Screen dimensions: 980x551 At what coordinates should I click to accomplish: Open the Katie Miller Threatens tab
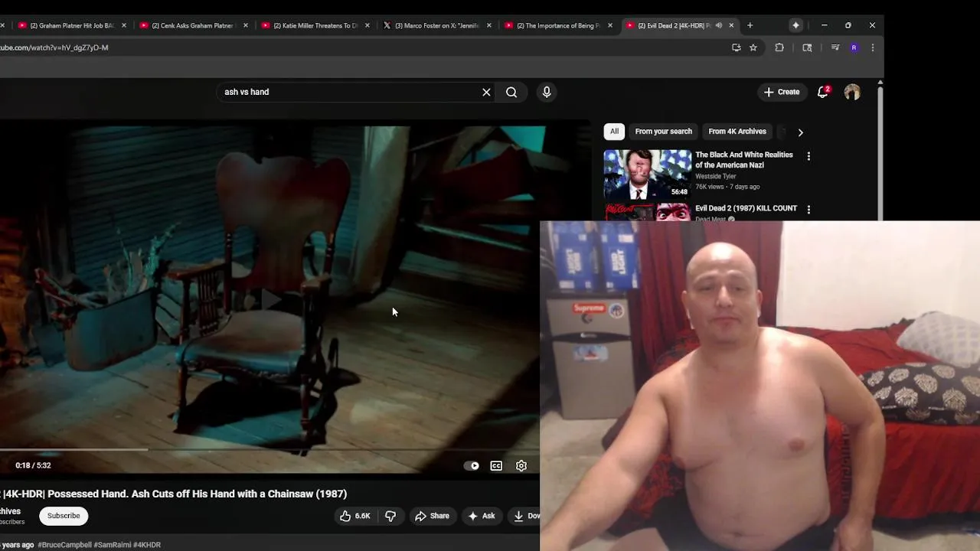click(314, 25)
